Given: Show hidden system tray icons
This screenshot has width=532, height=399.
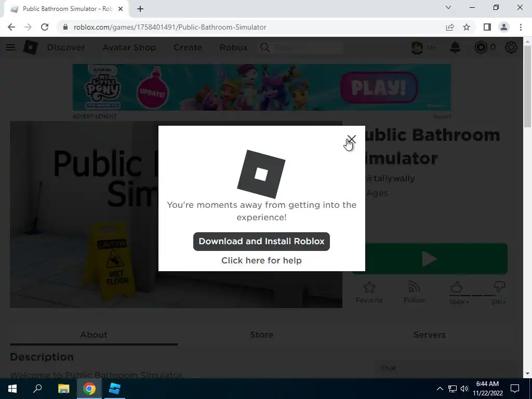Looking at the screenshot, I should (x=440, y=389).
